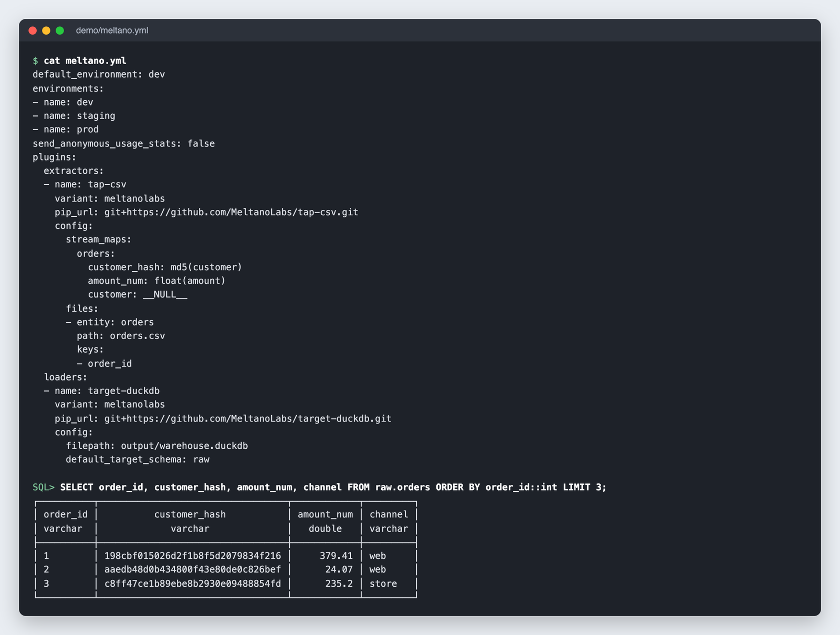Screen dimensions: 840x635
Task: Click hash c8ff47ce1b89ebe8b2930e09488854fd
Action: (x=193, y=584)
